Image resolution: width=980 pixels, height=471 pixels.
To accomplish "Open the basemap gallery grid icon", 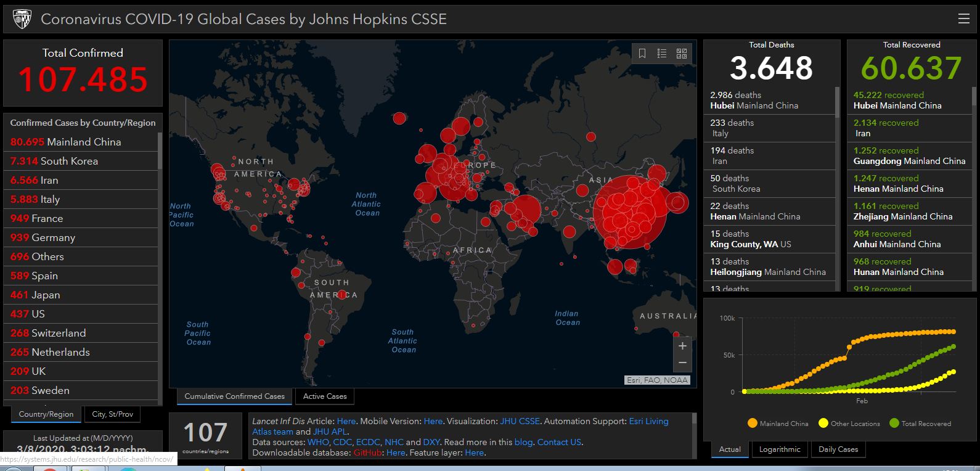I will pyautogui.click(x=682, y=54).
